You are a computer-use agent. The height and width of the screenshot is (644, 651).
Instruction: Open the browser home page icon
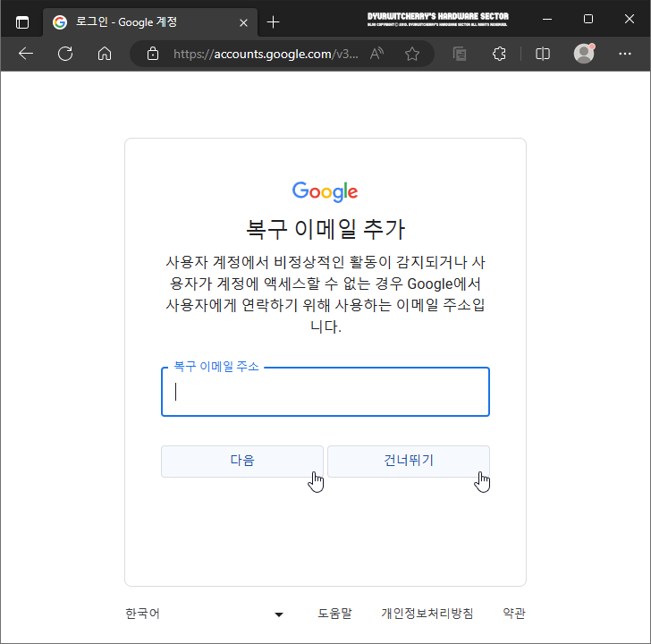(105, 54)
